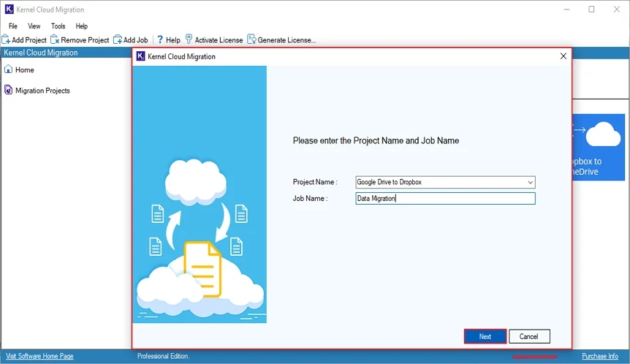
Task: Select the Home icon in sidebar
Action: click(x=9, y=69)
